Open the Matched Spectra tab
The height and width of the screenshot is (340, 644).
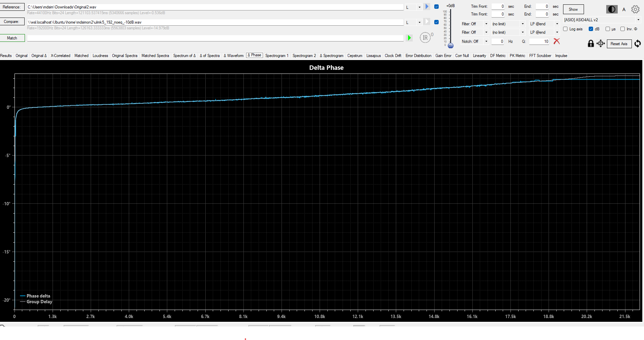(155, 56)
